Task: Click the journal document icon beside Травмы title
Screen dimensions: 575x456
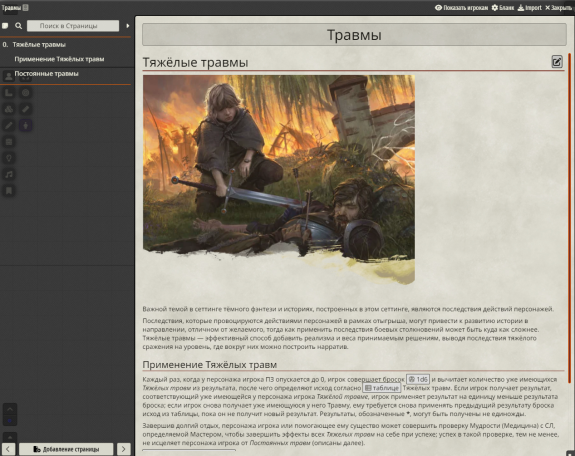Action: tap(25, 7)
